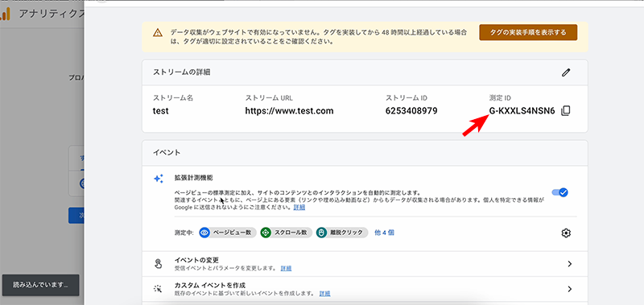Screen dimensions: 644x305
Task: Click the タグの実装手順を表示する button
Action: point(528,32)
